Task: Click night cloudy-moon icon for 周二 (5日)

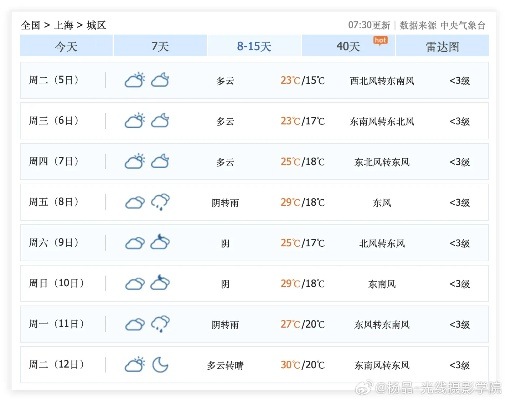Action: click(x=160, y=80)
